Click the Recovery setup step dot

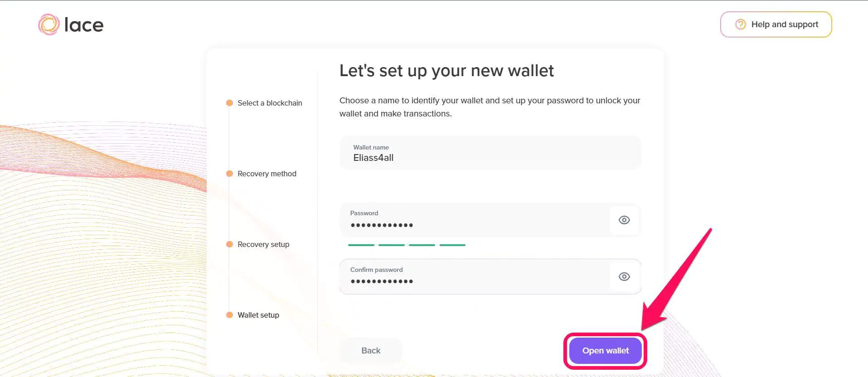pos(229,244)
